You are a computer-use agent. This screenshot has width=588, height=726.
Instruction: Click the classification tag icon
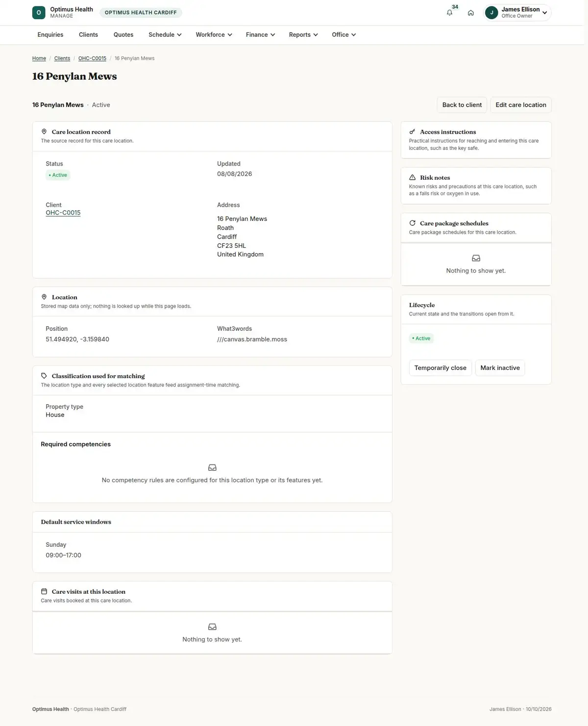[44, 376]
